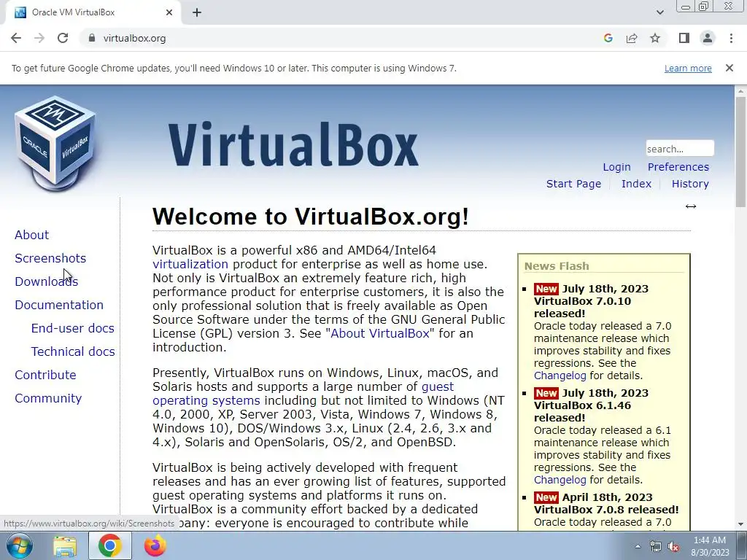This screenshot has height=560, width=747.
Task: Go back with the browser back arrow
Action: (16, 38)
